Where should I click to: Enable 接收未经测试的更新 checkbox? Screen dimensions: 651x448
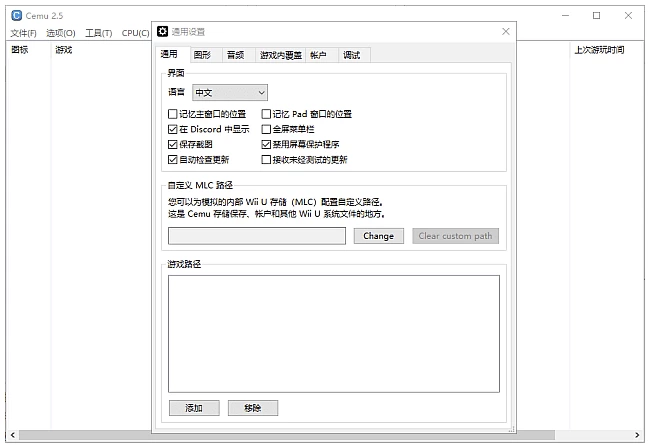(x=266, y=159)
